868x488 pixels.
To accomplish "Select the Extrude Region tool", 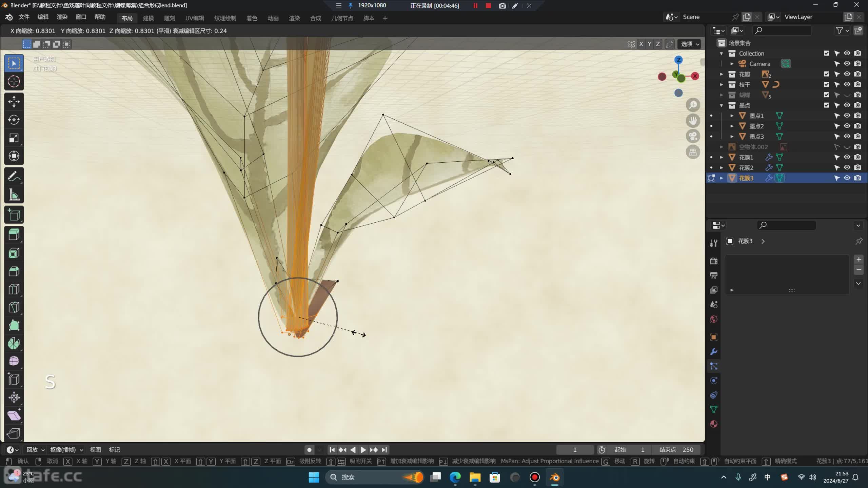I will (x=14, y=235).
